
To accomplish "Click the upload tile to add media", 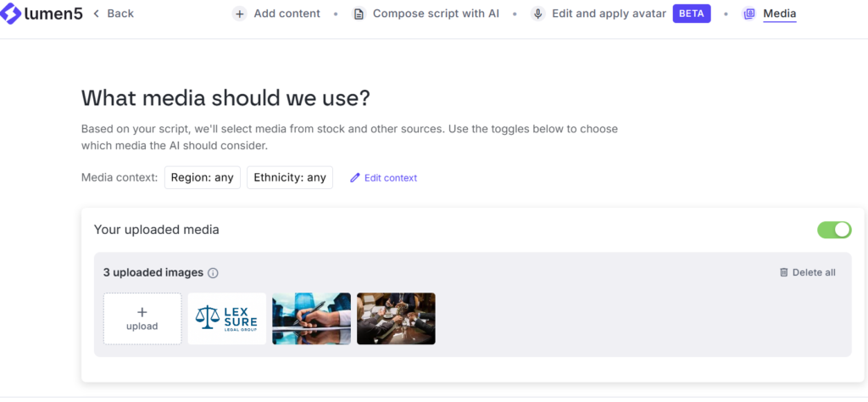I will (x=142, y=319).
